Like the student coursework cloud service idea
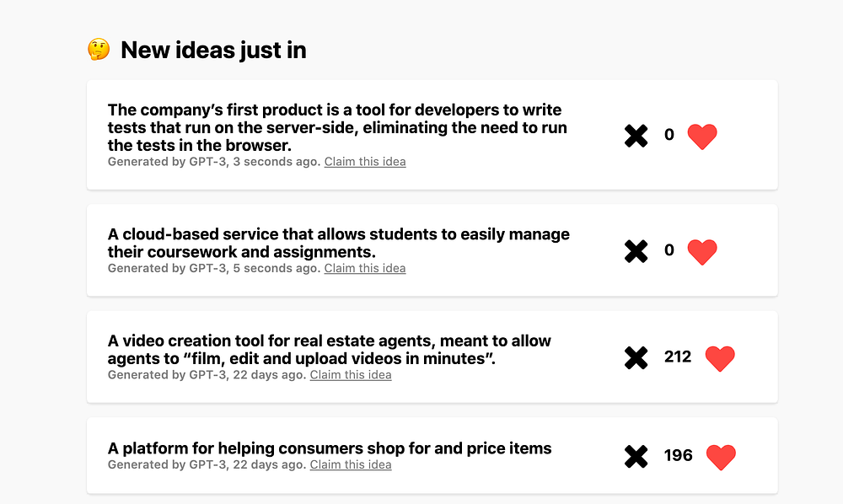843x504 pixels. click(x=702, y=250)
